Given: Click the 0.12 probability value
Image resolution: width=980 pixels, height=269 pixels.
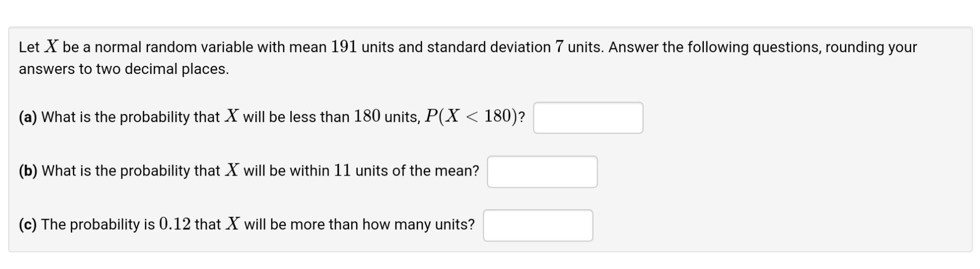Looking at the screenshot, I should (175, 224).
